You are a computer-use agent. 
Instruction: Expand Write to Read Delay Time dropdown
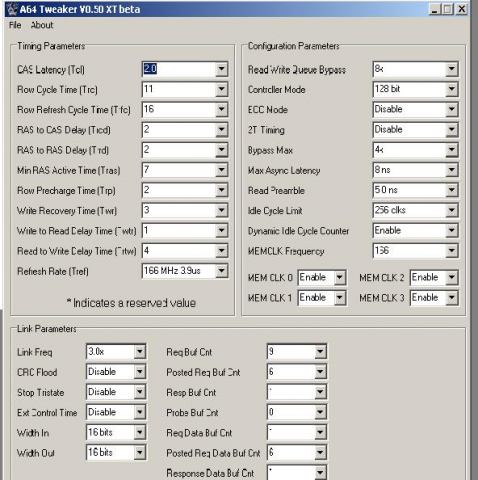(x=221, y=231)
